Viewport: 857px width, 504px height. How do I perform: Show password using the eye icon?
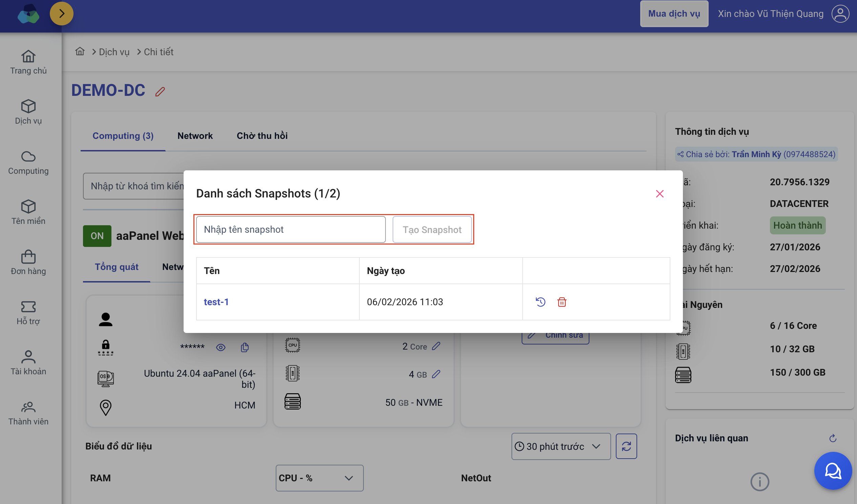point(221,347)
